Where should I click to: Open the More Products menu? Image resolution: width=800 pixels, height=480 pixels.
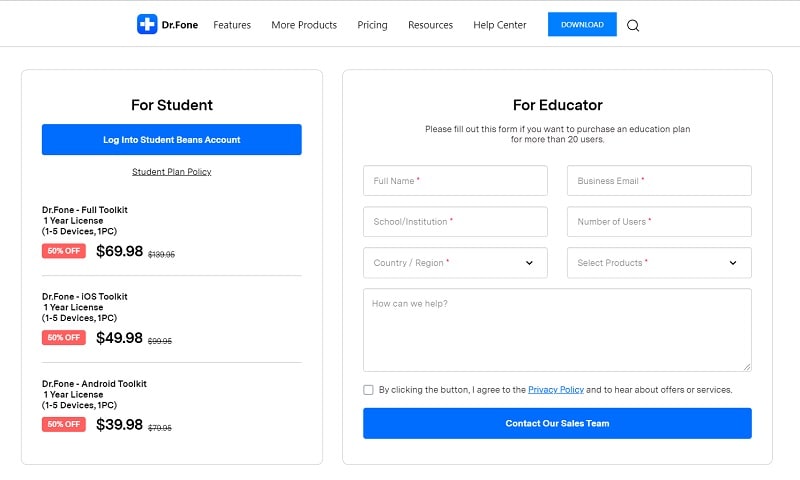point(304,25)
